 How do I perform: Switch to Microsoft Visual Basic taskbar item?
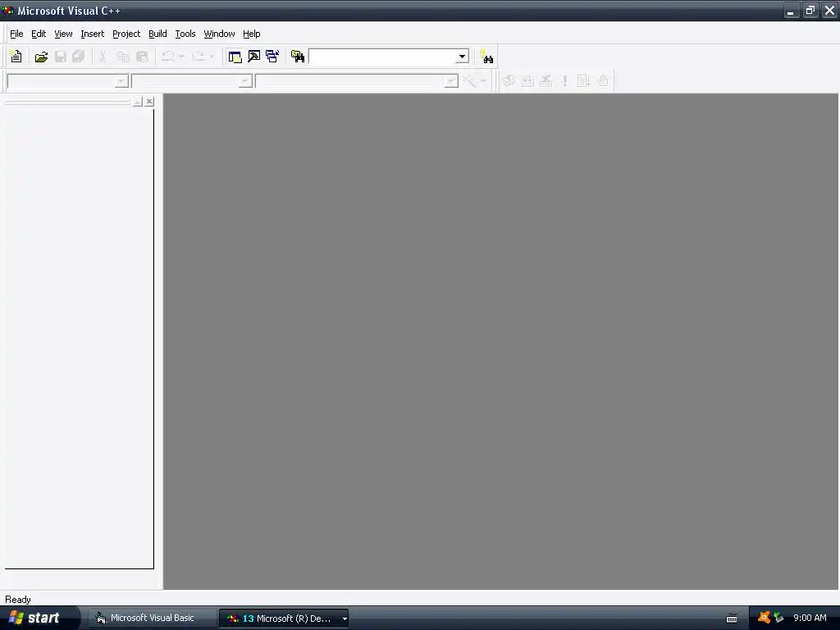point(152,619)
